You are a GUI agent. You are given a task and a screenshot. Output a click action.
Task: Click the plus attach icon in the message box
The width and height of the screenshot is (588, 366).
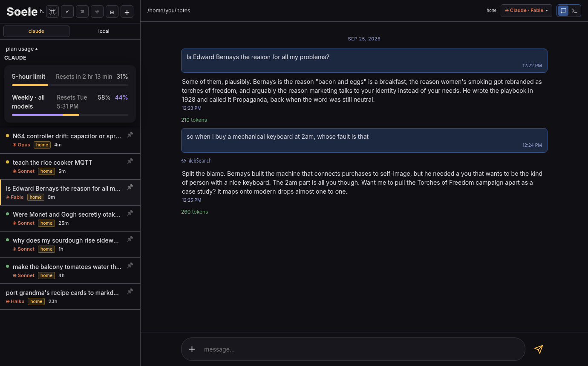[192, 349]
